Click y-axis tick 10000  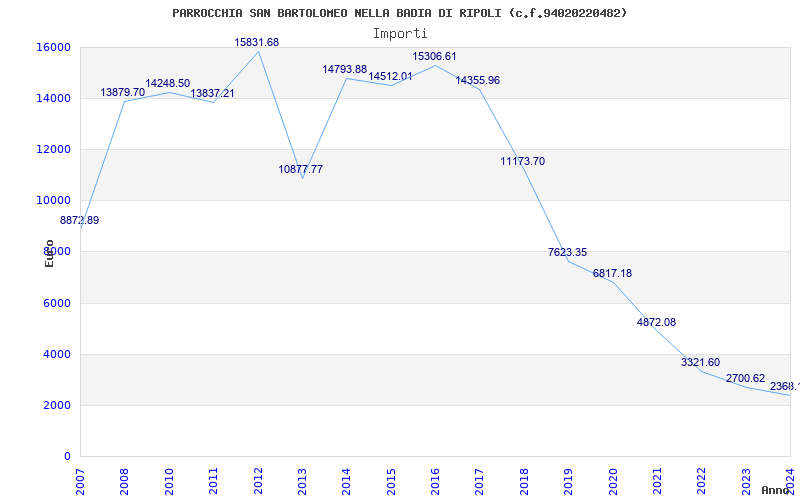(x=53, y=201)
